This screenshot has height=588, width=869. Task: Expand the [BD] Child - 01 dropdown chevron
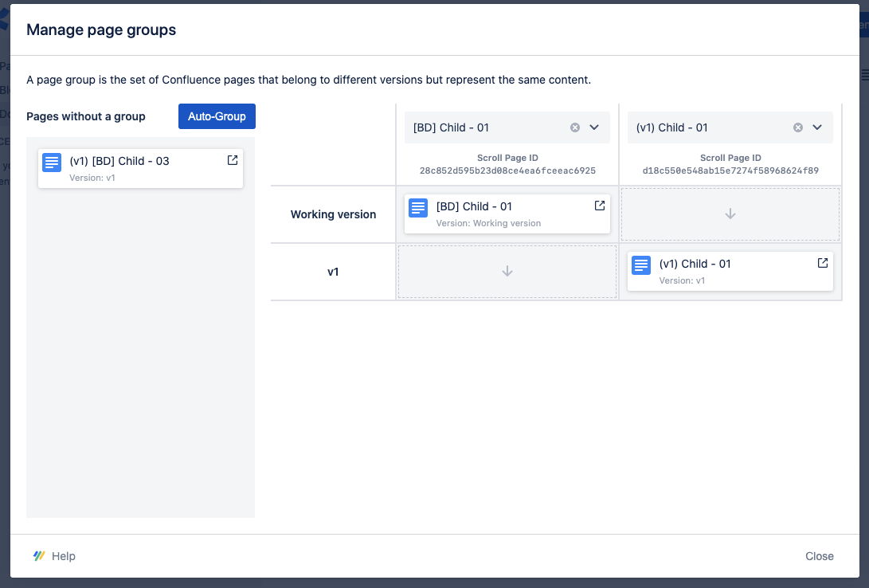point(594,127)
